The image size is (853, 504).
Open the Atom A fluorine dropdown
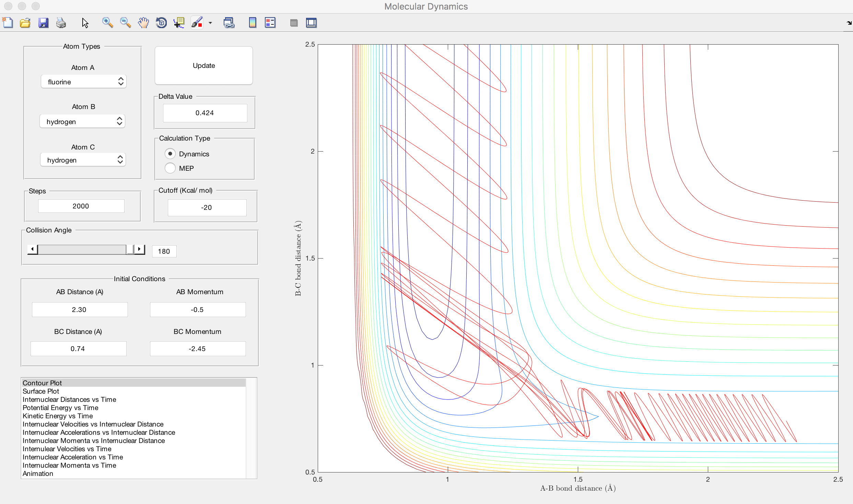point(83,82)
